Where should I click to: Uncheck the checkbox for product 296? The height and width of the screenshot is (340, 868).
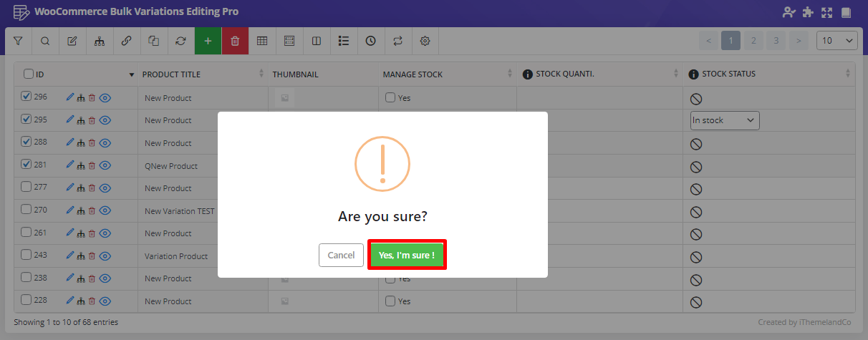(26, 97)
